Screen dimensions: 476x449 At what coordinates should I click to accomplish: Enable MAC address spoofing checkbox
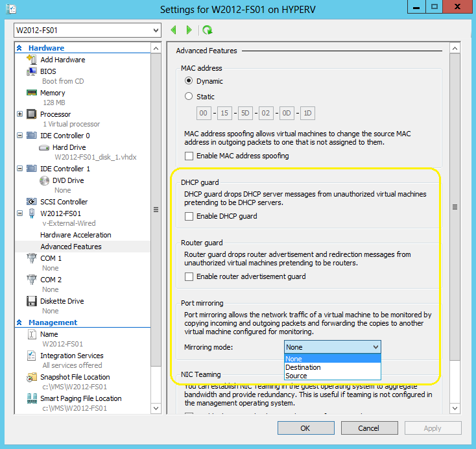189,156
